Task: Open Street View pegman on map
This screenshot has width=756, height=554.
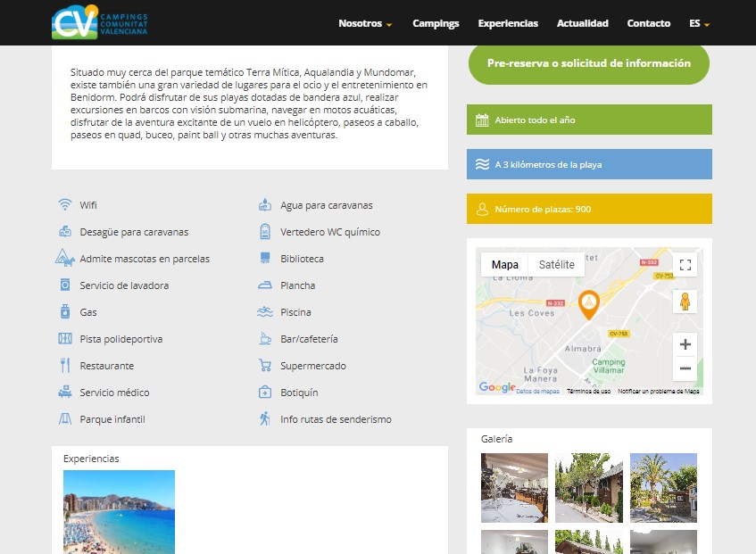Action: coord(685,302)
